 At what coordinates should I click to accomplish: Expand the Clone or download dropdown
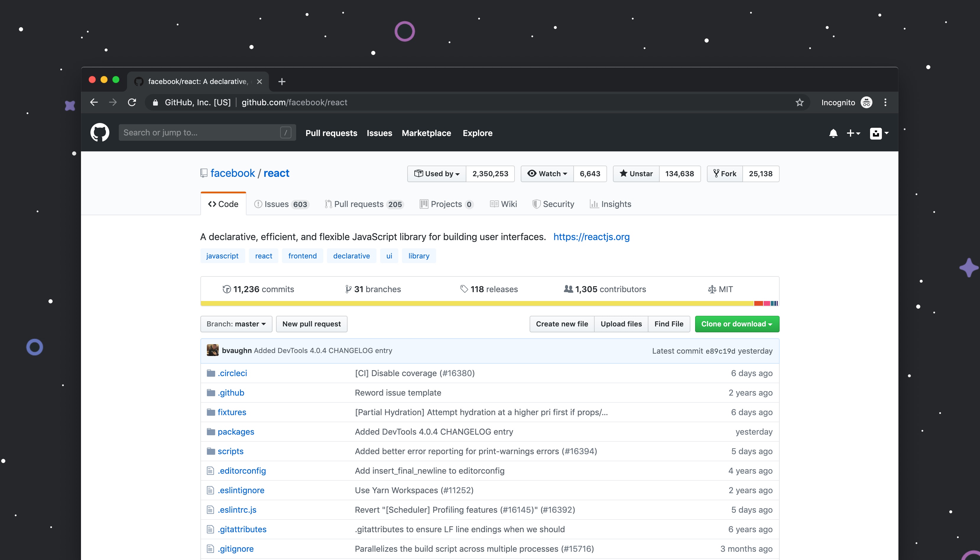[x=736, y=324]
